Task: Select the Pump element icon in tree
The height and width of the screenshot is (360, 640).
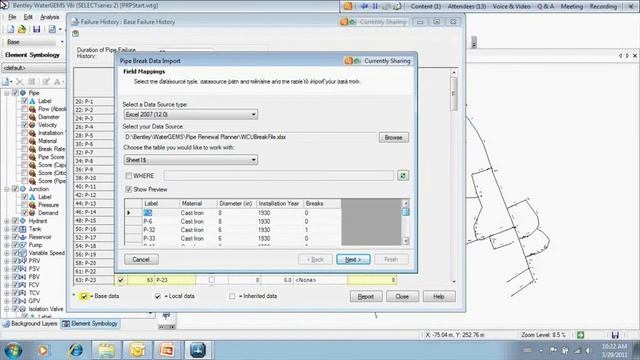Action: tap(23, 245)
